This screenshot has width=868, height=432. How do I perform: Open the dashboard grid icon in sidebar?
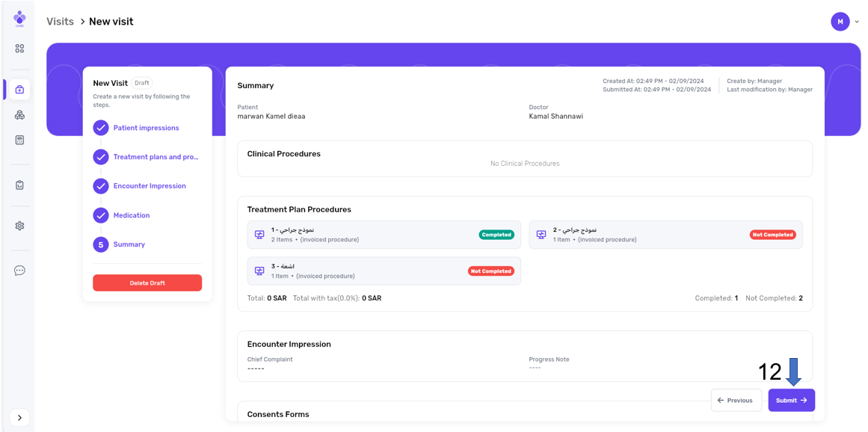click(19, 49)
